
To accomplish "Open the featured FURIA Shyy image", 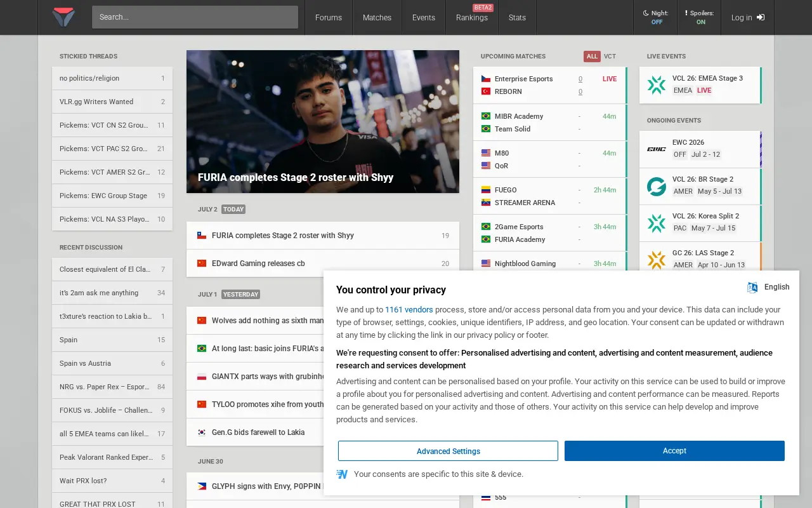I will pos(323,121).
